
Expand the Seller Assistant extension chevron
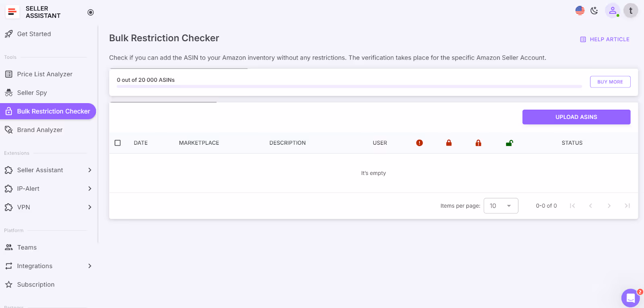(90, 170)
